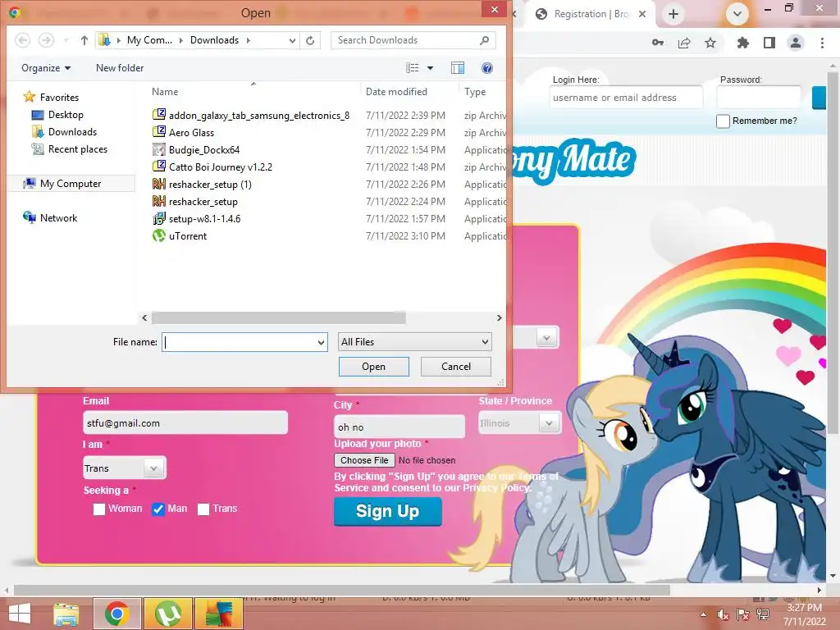Expand breadcrumb arrow after Downloads
This screenshot has width=840, height=630.
(x=248, y=40)
